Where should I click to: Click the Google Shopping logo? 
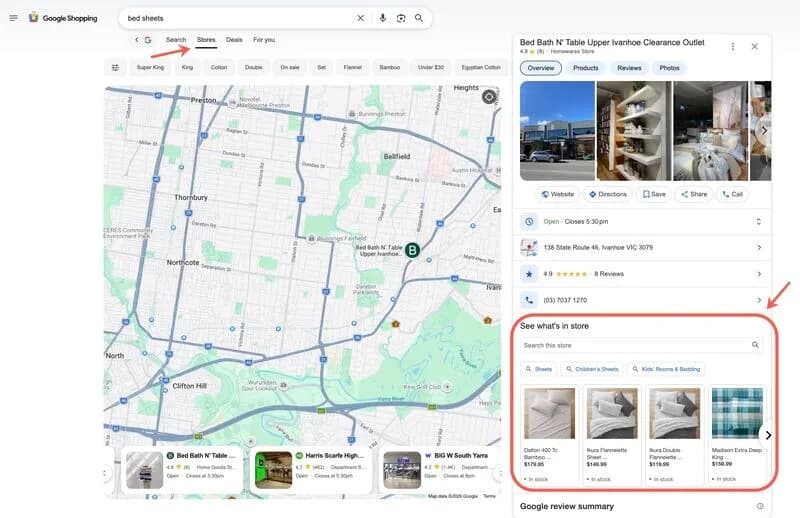tap(63, 18)
